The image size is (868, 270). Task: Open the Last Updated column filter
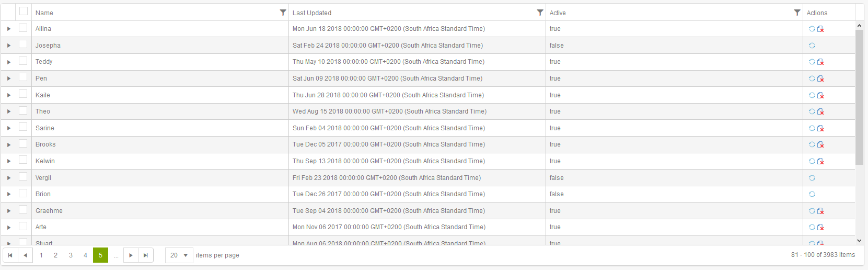540,13
